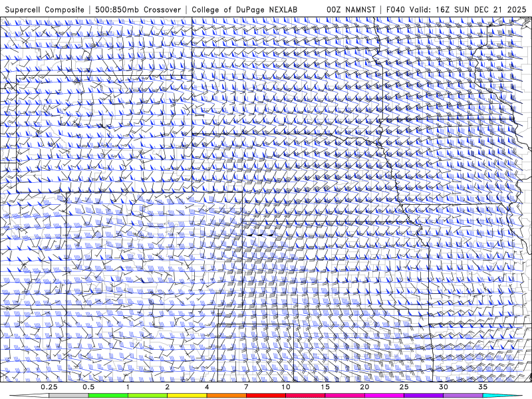This screenshot has width=532, height=399.
Task: Click the purple color bar segment
Action: click(x=424, y=396)
